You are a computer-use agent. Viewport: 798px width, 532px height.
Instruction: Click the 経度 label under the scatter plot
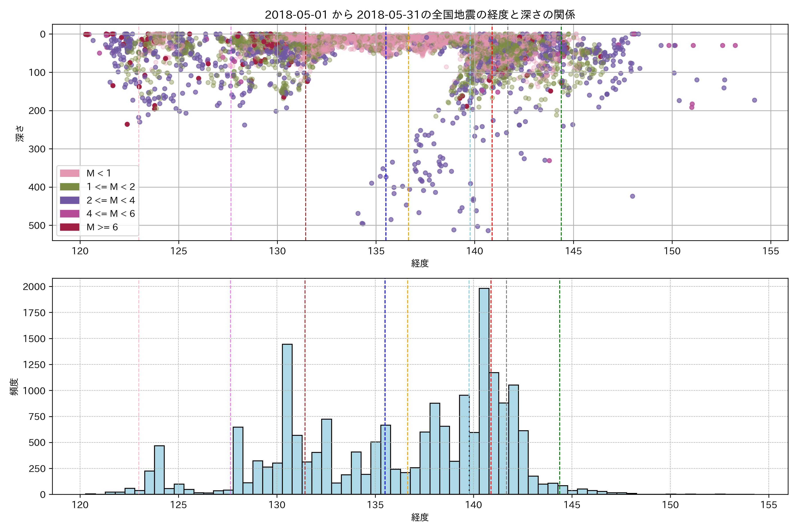click(420, 263)
